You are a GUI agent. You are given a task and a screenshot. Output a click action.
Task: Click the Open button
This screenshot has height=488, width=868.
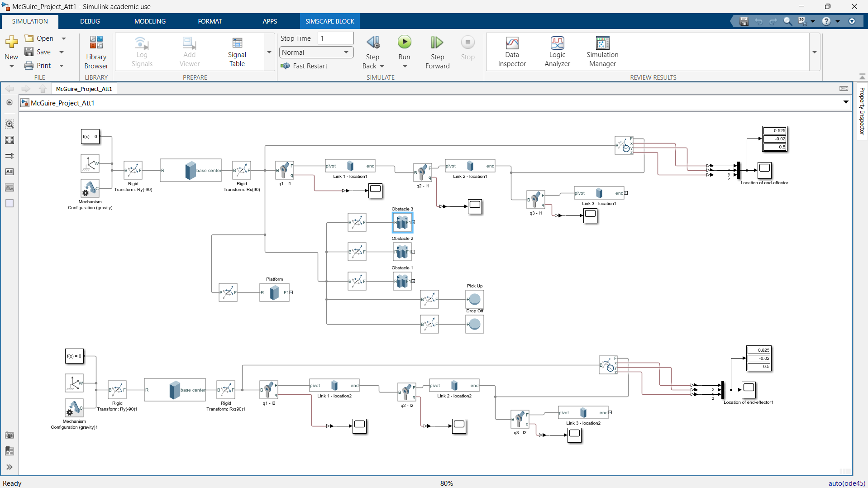tap(39, 38)
